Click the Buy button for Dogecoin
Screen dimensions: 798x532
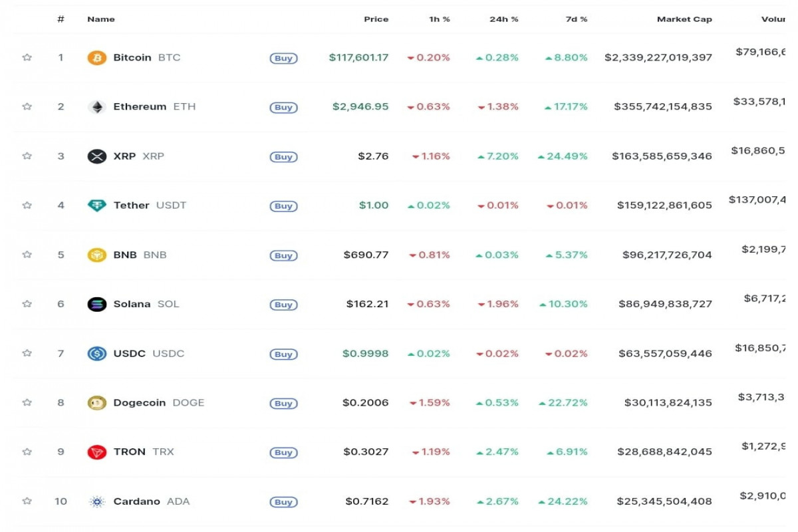tap(283, 403)
